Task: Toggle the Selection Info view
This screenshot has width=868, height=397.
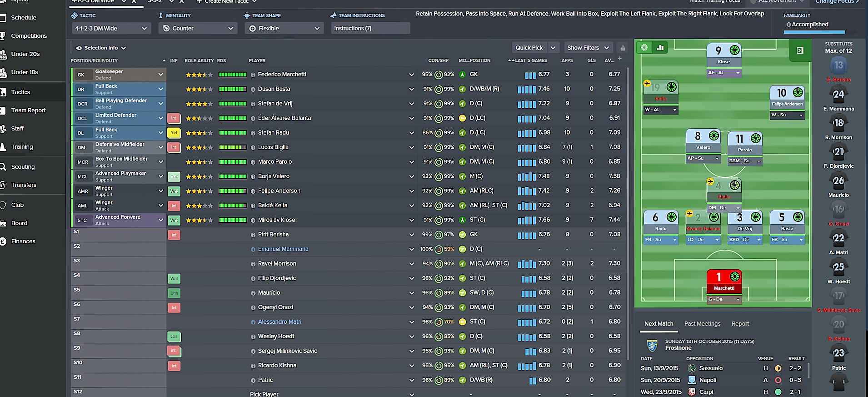Action: [x=101, y=48]
